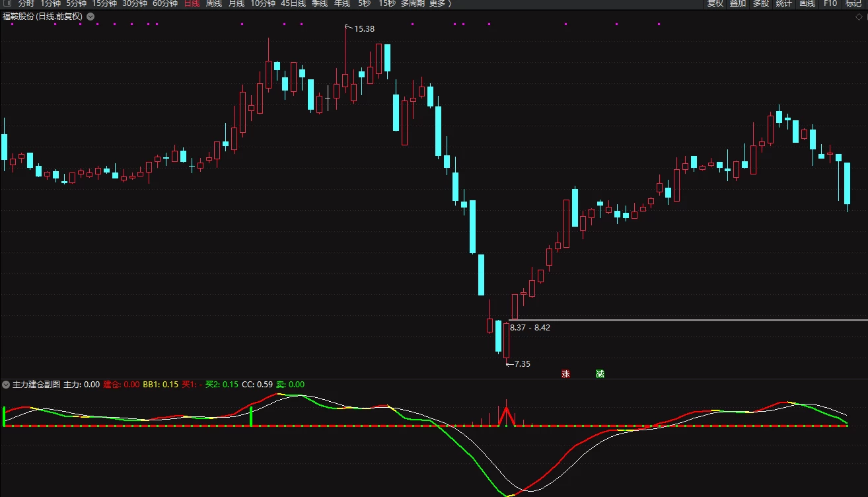Switch to the 月线 monthly tab
The width and height of the screenshot is (868, 497).
tap(236, 3)
